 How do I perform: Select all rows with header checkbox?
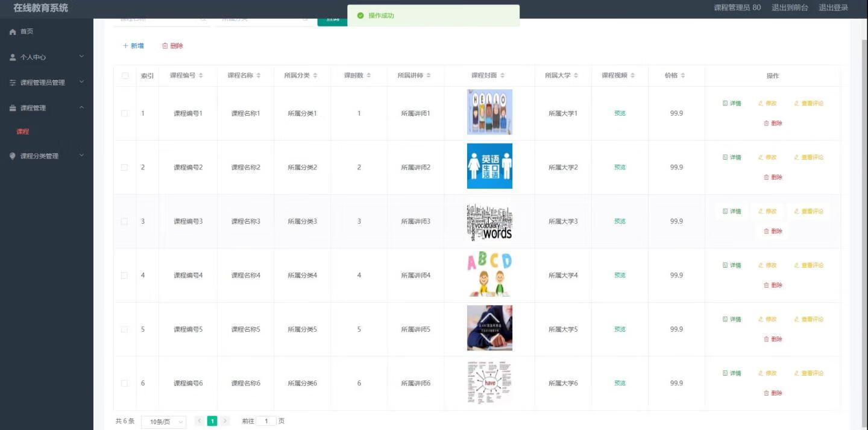click(x=125, y=76)
